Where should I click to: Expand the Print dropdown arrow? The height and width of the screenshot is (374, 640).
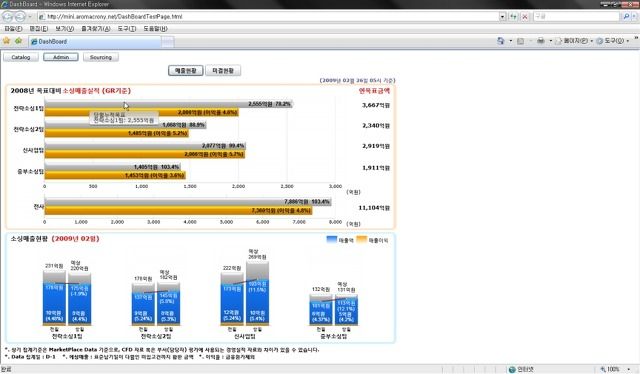551,41
